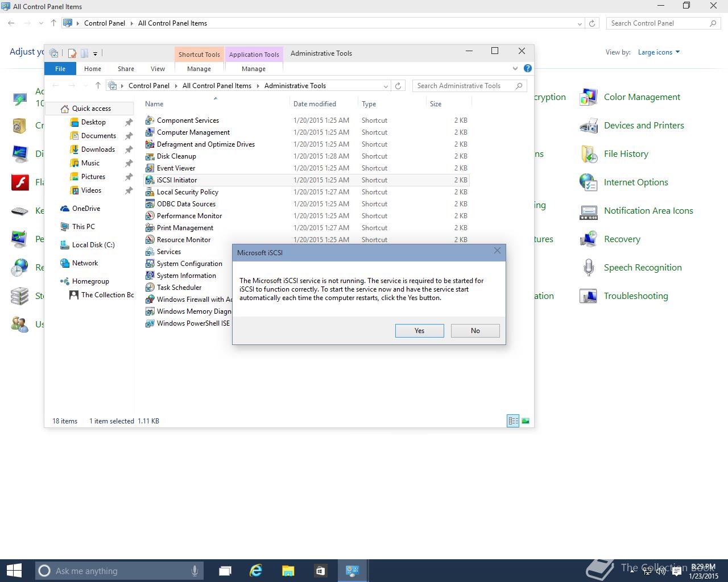Open Manage tab under Shortcut Tools
728x582 pixels.
[199, 69]
